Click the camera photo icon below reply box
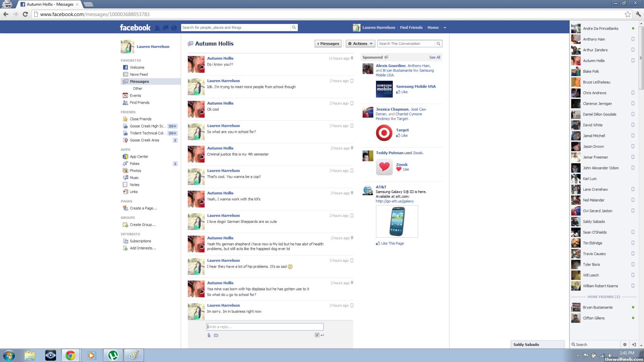 [x=216, y=335]
